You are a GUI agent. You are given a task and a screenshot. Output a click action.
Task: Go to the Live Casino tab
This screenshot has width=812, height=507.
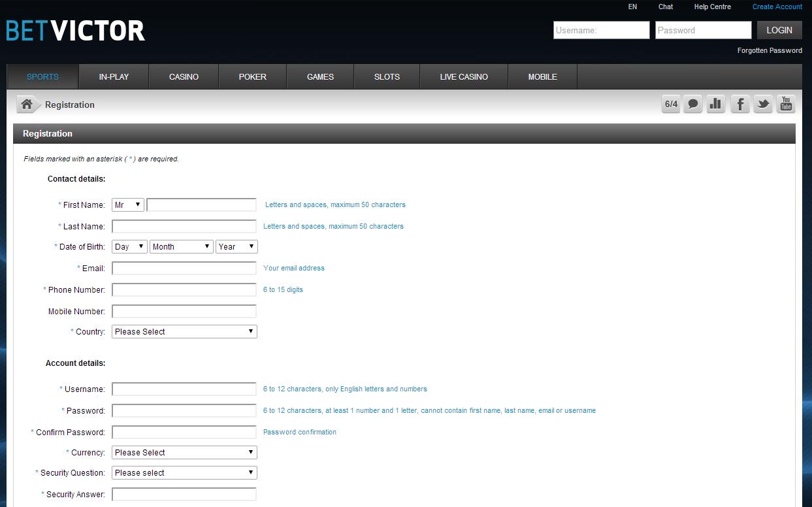[x=464, y=77]
